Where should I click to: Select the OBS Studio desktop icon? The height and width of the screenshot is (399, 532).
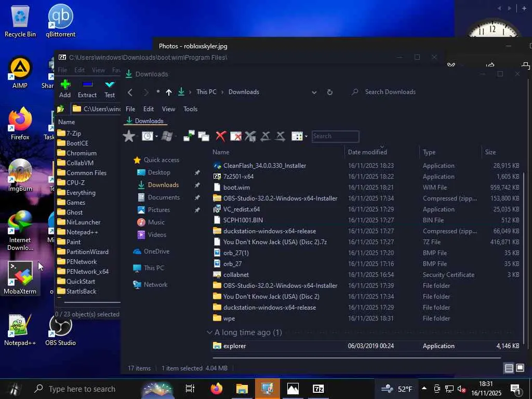tap(61, 329)
